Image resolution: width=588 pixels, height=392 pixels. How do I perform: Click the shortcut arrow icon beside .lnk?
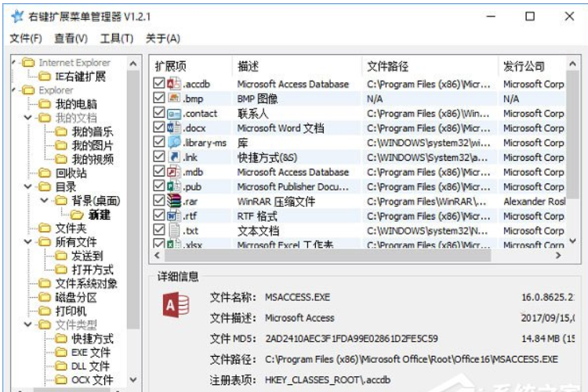[x=173, y=157]
